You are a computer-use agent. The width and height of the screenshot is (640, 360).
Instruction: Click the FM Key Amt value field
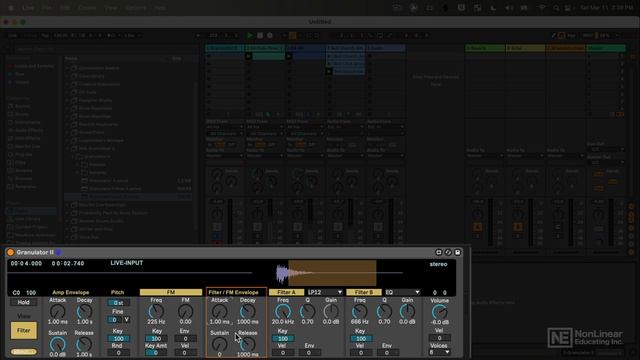(x=156, y=353)
